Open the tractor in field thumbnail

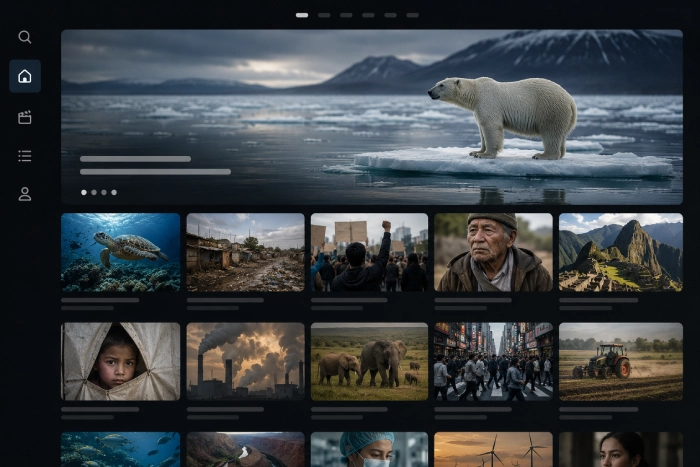621,362
